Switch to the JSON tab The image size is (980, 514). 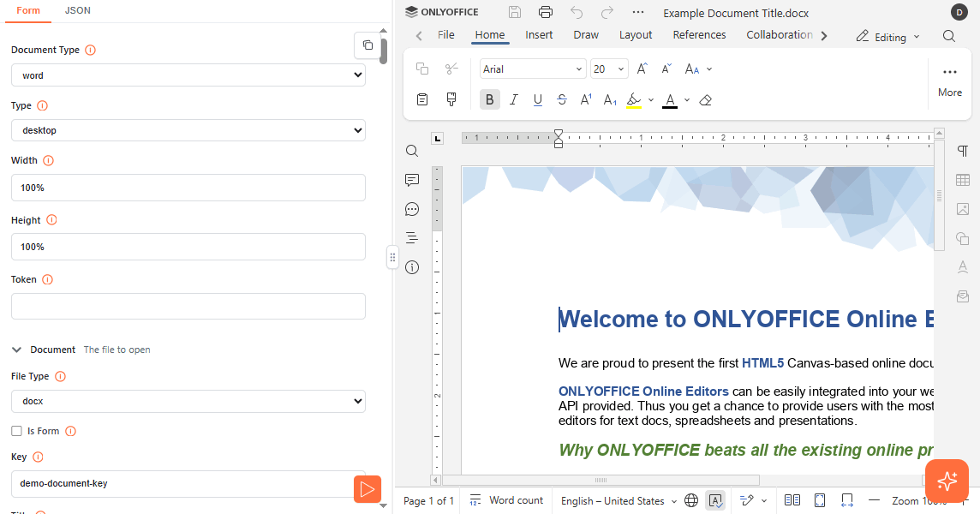coord(78,10)
